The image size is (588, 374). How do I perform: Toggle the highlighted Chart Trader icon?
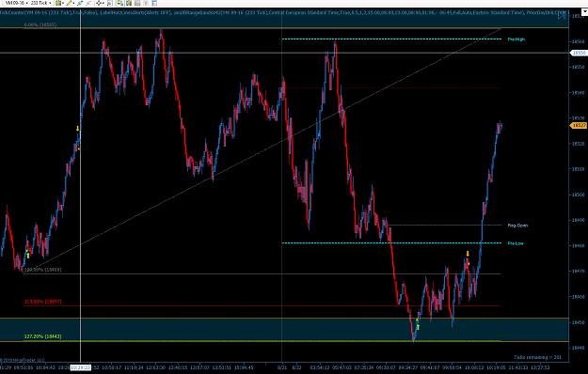(x=120, y=3)
